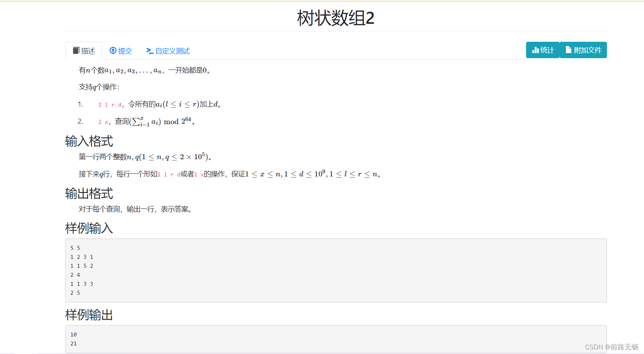Click the line 第一行两个整数n, q
The height and width of the screenshot is (354, 644).
tap(145, 157)
